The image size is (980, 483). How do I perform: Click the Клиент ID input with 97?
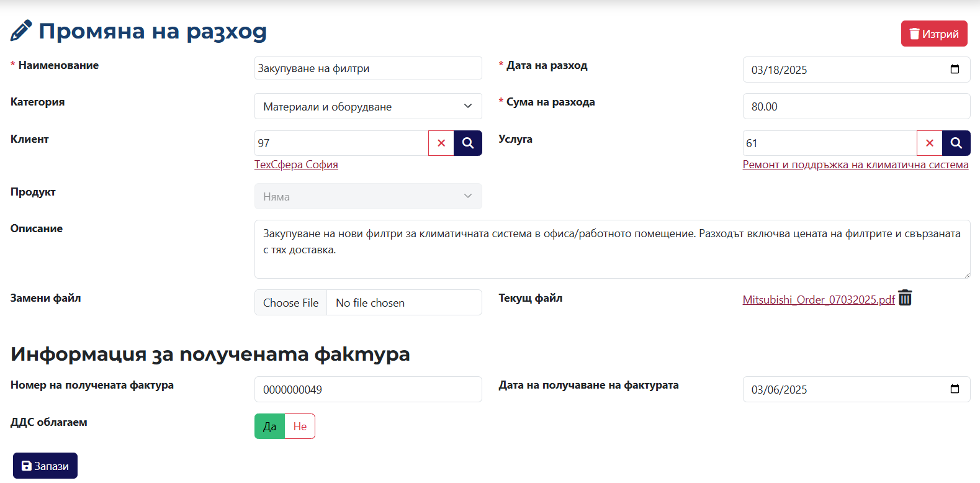coord(341,143)
